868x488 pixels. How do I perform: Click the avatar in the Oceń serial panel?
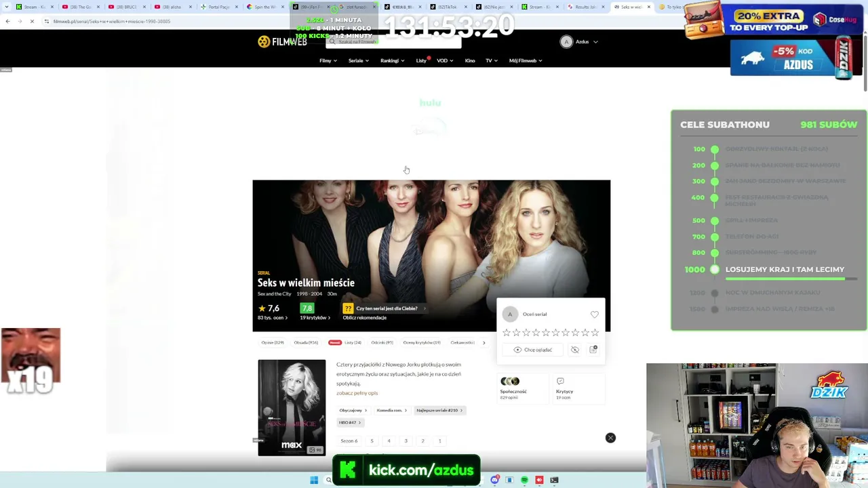510,314
